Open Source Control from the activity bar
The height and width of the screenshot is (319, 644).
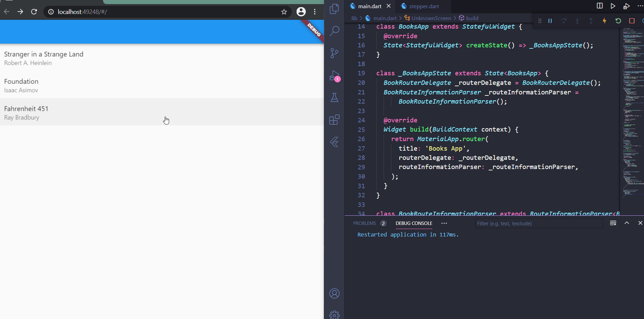tap(334, 53)
